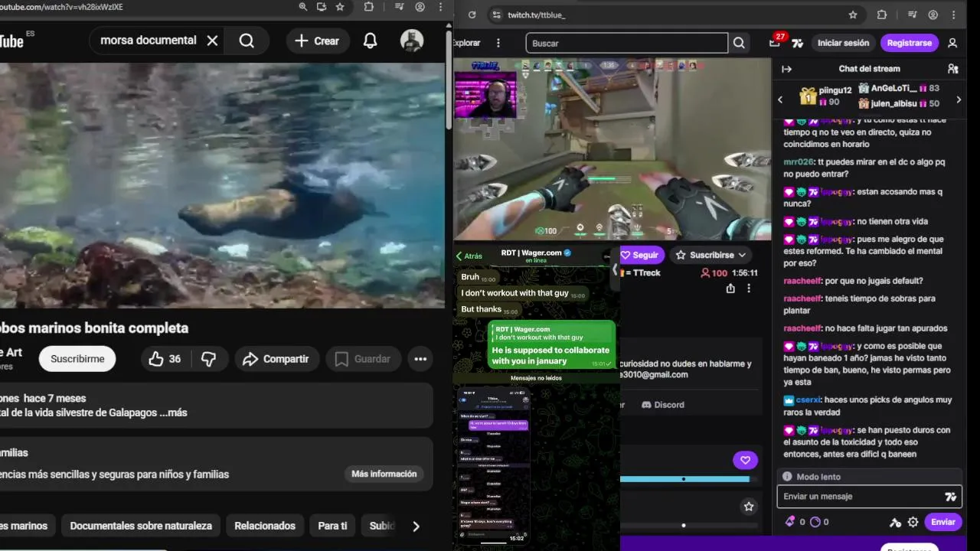980x551 pixels.
Task: Click the channel points balance icon in chat
Action: tap(815, 522)
